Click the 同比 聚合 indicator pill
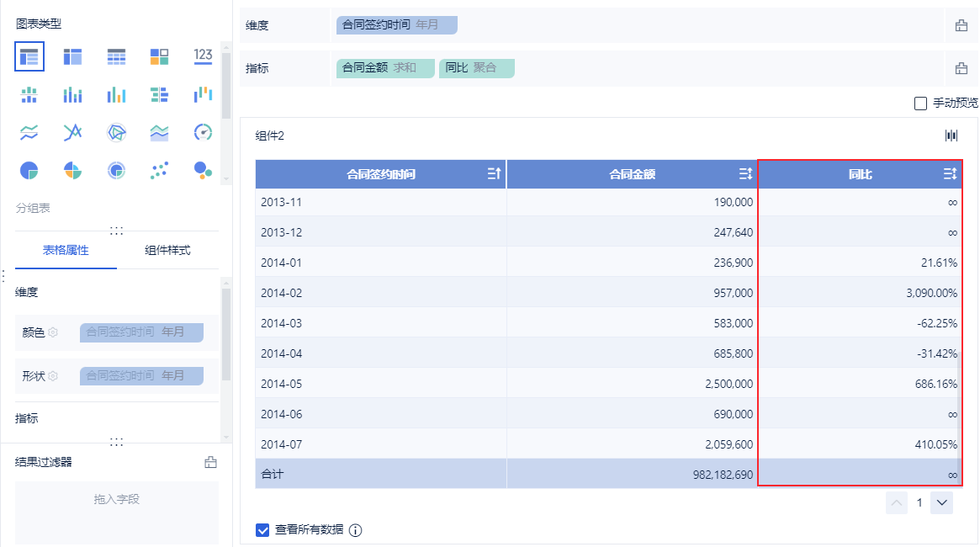Image resolution: width=980 pixels, height=547 pixels. pos(476,68)
